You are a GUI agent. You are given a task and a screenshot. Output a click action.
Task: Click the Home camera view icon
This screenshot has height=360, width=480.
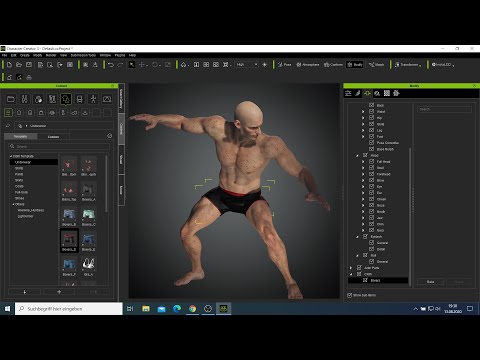pos(184,65)
